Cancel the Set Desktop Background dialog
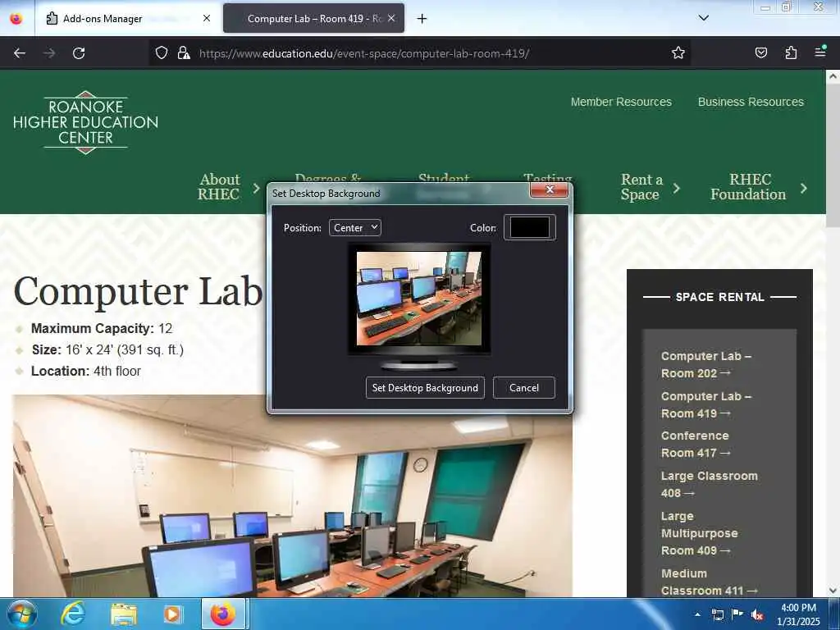 524,388
